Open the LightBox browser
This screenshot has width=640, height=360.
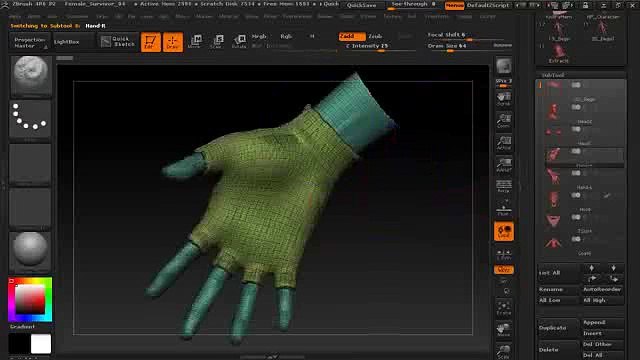tap(73, 42)
